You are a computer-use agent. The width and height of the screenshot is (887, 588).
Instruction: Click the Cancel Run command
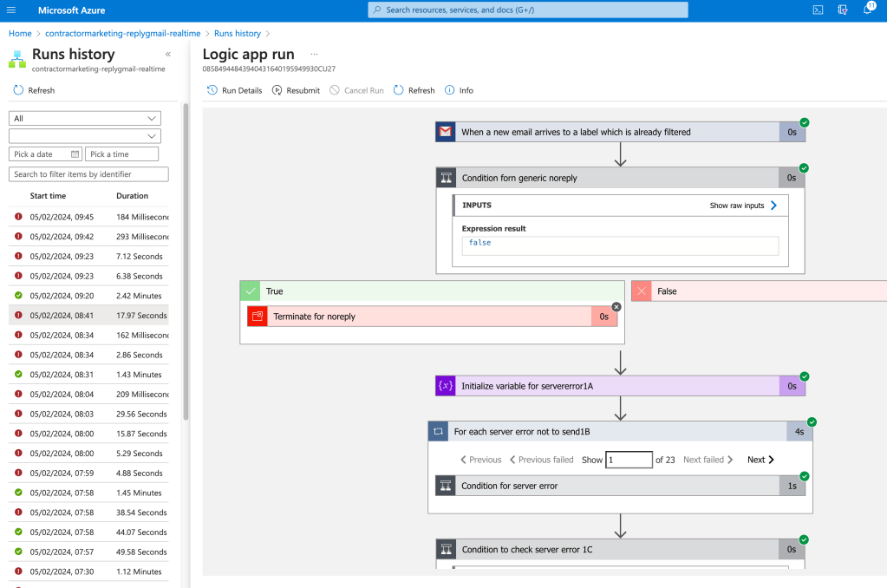coord(357,90)
